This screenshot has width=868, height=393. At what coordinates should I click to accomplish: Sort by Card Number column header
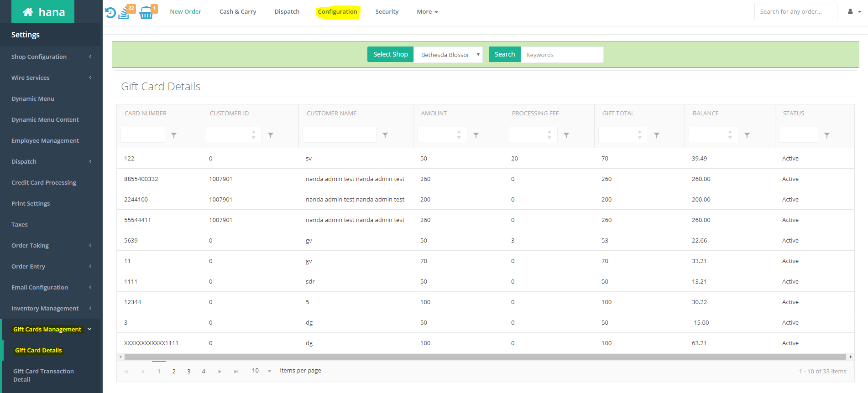[x=146, y=113]
